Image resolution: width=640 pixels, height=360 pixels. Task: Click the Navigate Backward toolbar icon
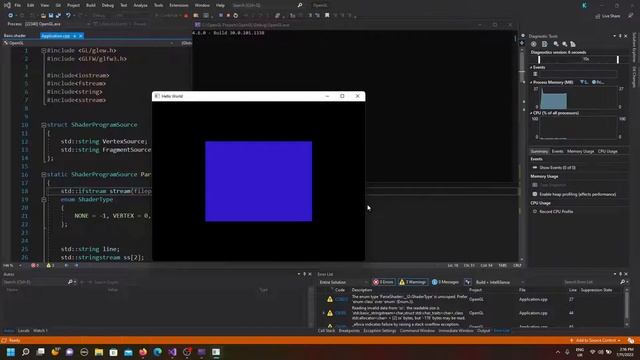(x=11, y=16)
